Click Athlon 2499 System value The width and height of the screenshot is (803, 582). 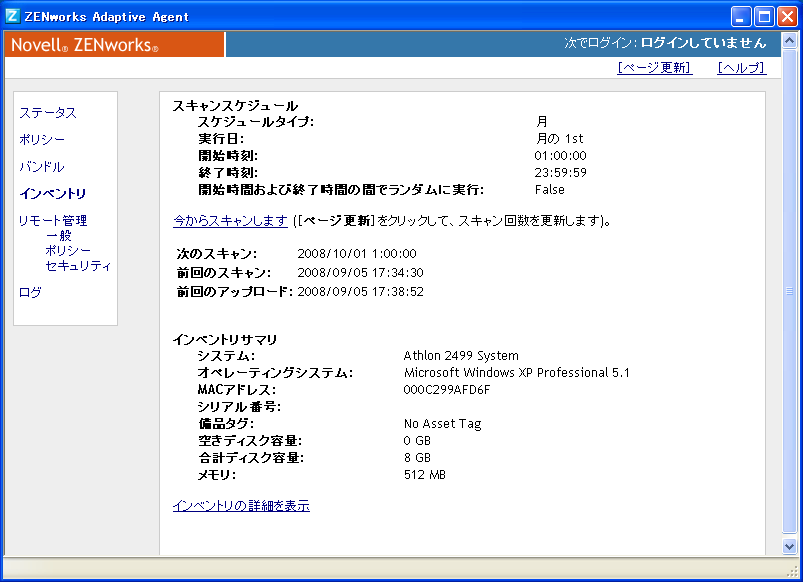coord(461,356)
